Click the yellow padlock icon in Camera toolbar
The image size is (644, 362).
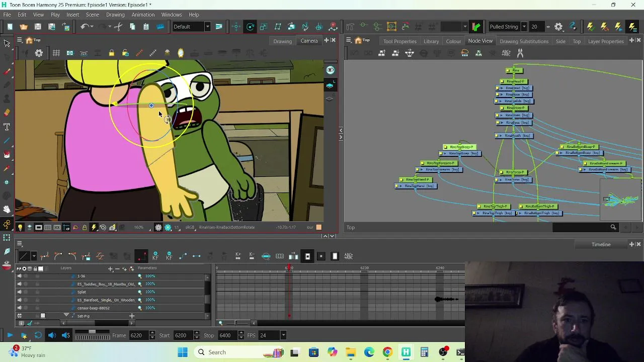pos(112,53)
